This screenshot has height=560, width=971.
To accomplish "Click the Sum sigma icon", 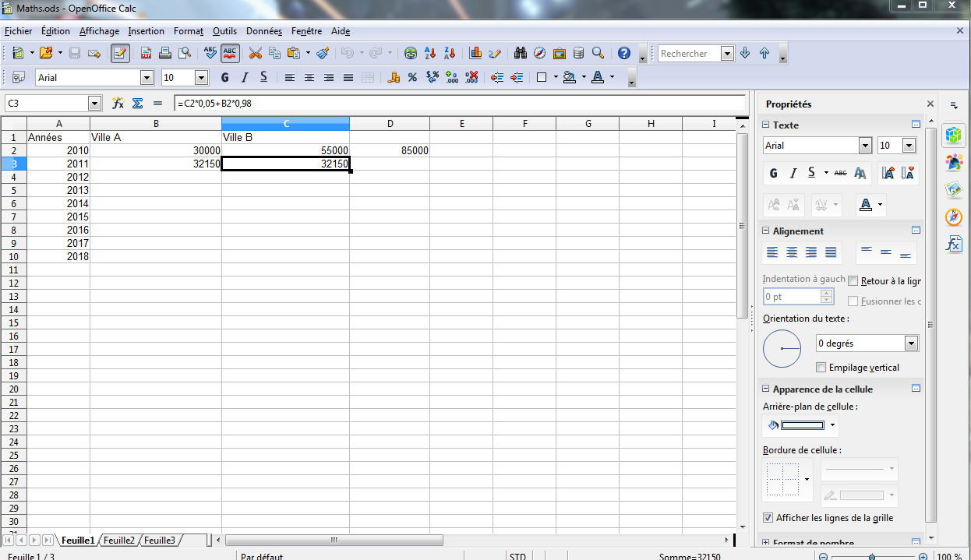I will click(138, 103).
